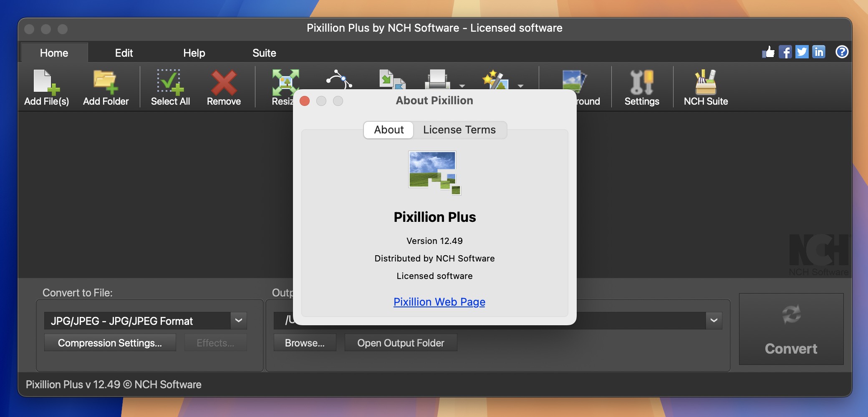The height and width of the screenshot is (417, 868).
Task: Click the output folder path field
Action: pos(490,321)
